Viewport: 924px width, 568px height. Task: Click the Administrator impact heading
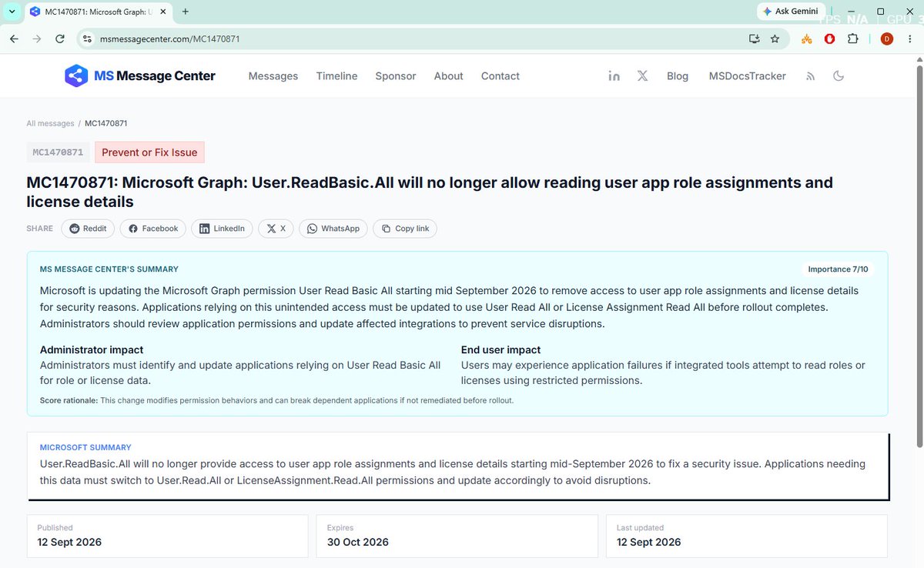(92, 349)
